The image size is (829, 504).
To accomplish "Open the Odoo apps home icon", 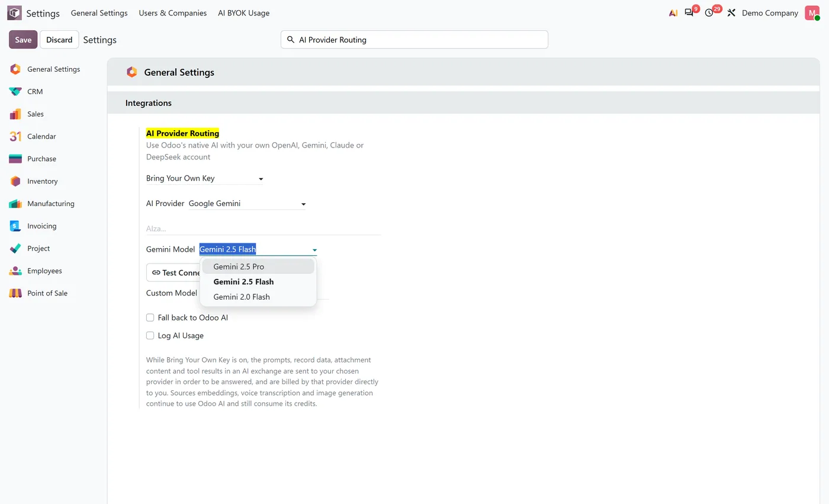I will click(14, 13).
